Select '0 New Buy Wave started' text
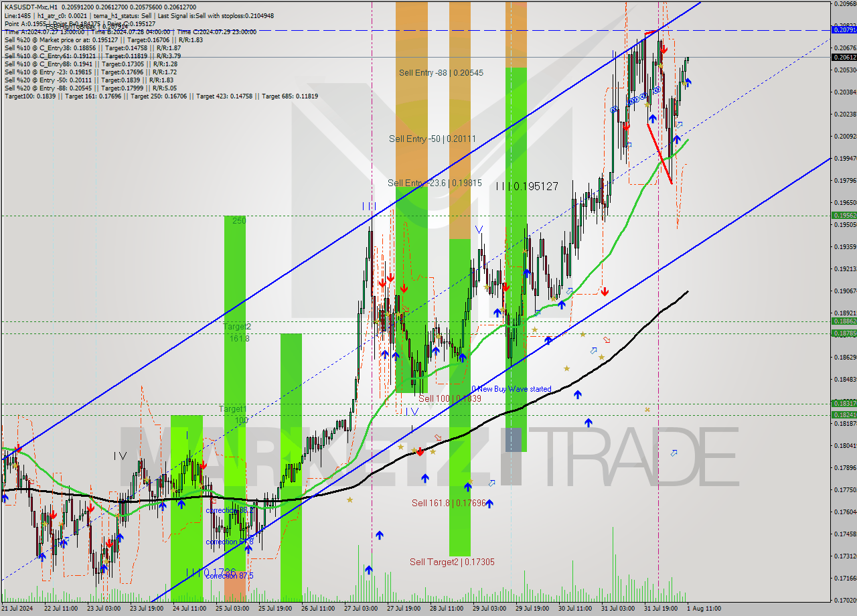 (512, 389)
